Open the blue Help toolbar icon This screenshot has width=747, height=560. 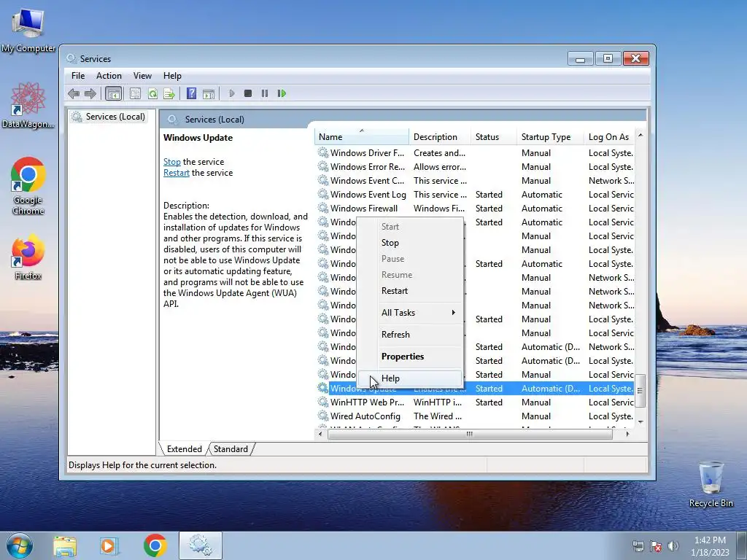(x=191, y=93)
